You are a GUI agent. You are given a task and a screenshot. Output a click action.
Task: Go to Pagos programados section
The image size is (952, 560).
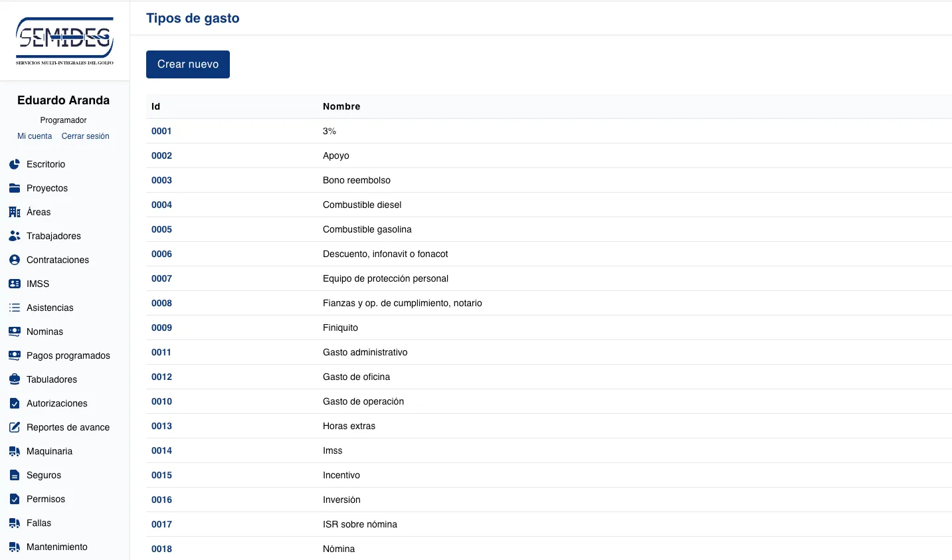(x=68, y=355)
